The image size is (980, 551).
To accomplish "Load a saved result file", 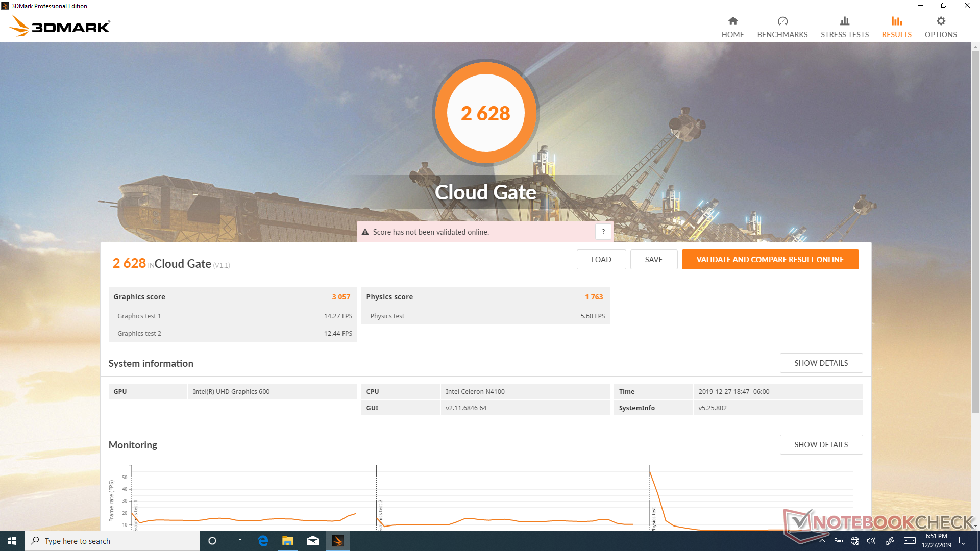I will tap(601, 259).
